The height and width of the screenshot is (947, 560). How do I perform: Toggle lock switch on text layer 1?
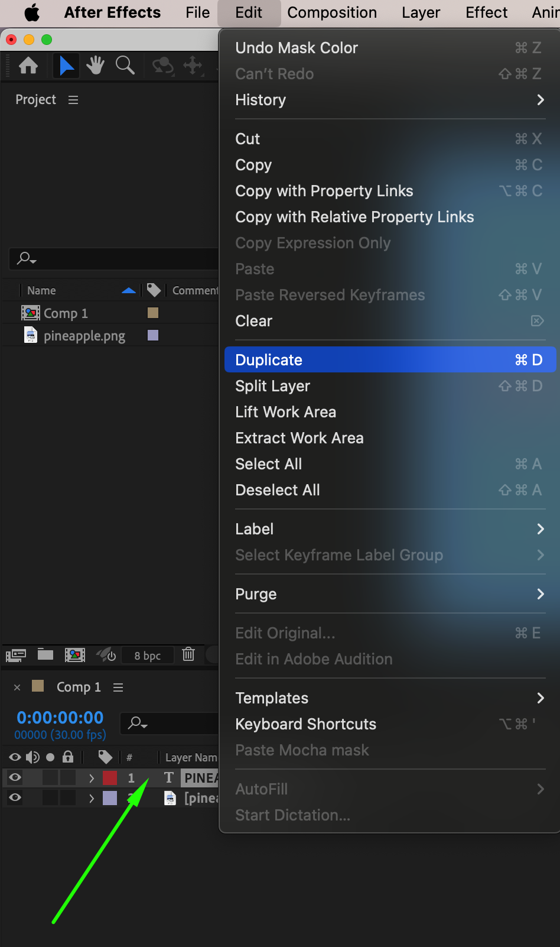point(68,777)
